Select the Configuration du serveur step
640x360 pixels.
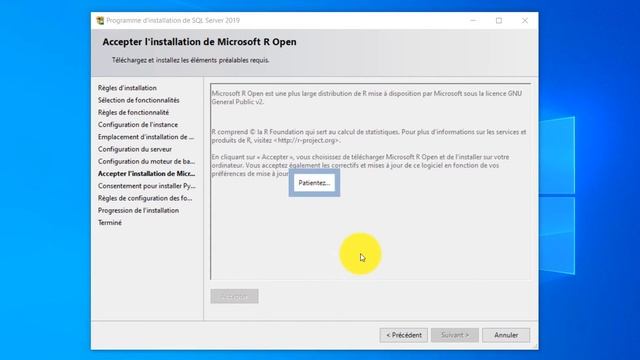(x=135, y=149)
